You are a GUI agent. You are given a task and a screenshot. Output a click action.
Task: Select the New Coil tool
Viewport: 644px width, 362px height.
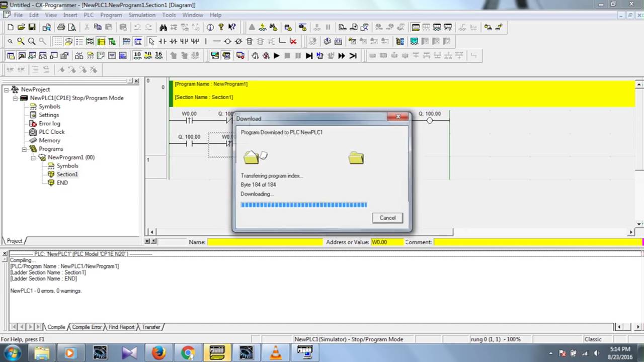[x=227, y=41]
